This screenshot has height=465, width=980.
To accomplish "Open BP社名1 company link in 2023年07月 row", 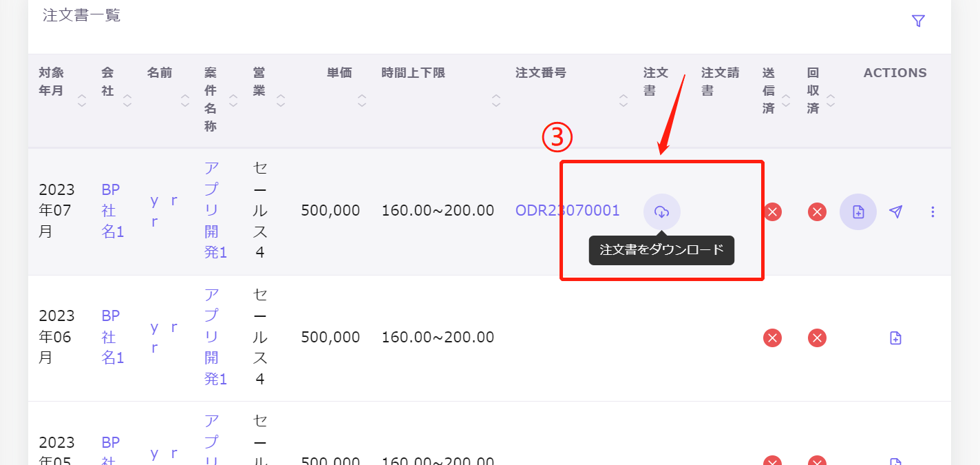I will (112, 211).
